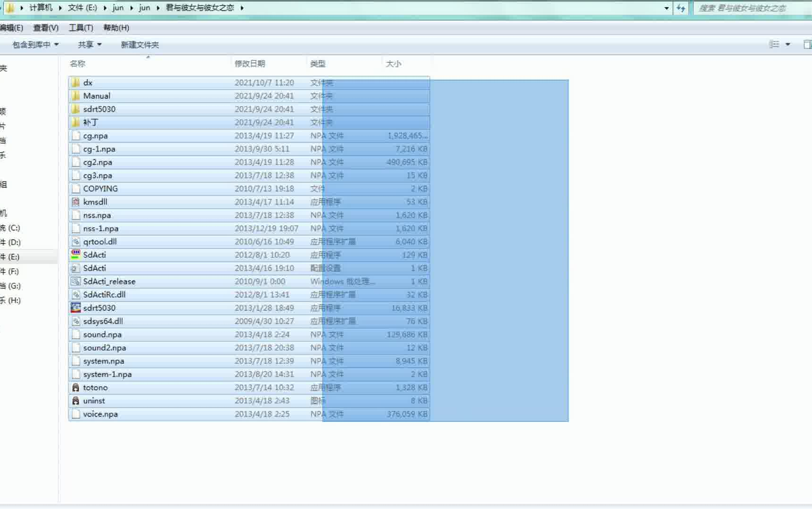Select the sound.npa file icon
The width and height of the screenshot is (812, 509).
point(75,335)
